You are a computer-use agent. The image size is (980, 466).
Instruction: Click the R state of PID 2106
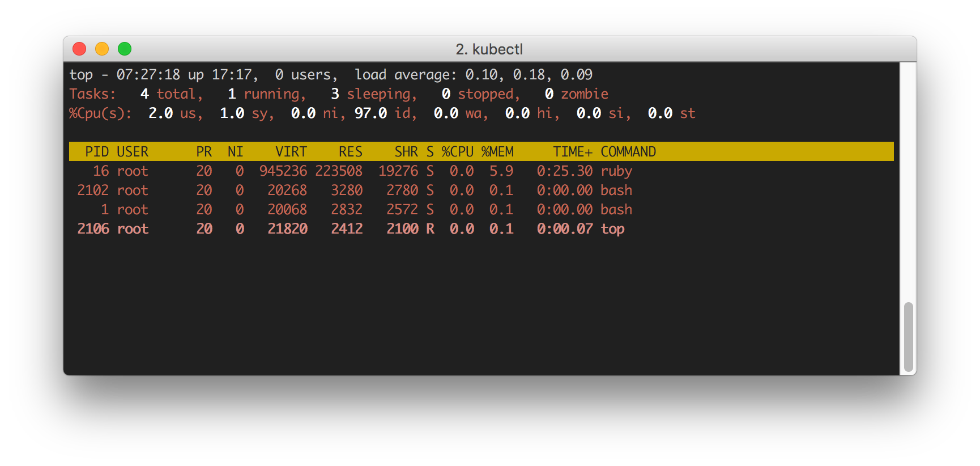[x=430, y=229]
